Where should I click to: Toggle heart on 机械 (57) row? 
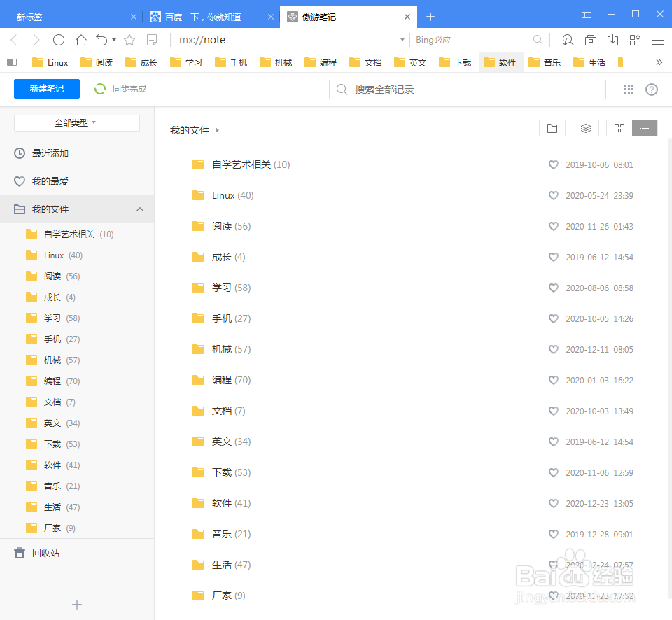click(x=554, y=350)
